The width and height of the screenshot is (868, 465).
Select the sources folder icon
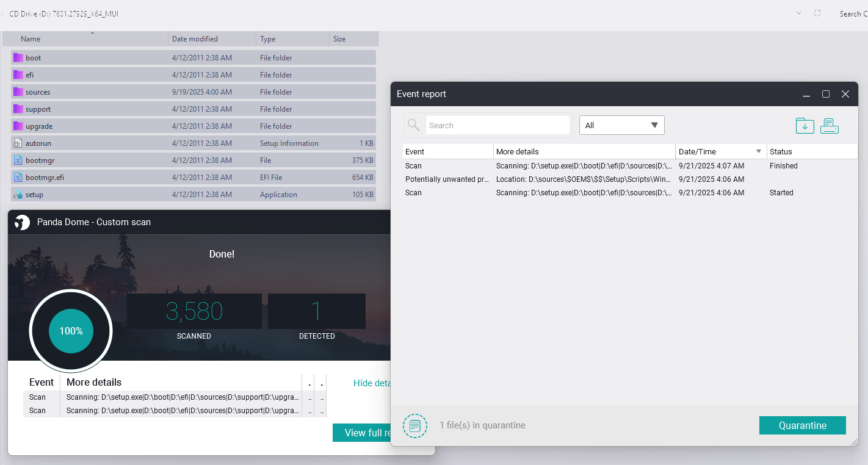pos(18,92)
